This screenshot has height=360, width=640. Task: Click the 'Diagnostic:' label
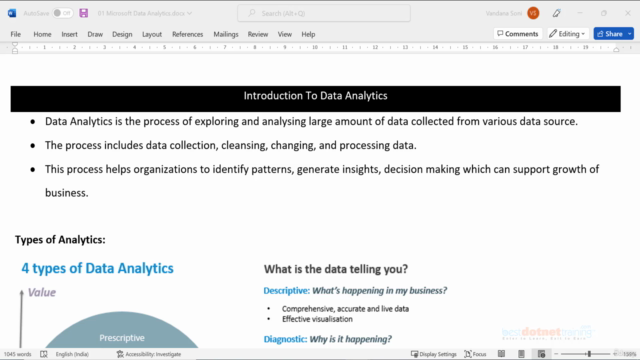click(285, 339)
